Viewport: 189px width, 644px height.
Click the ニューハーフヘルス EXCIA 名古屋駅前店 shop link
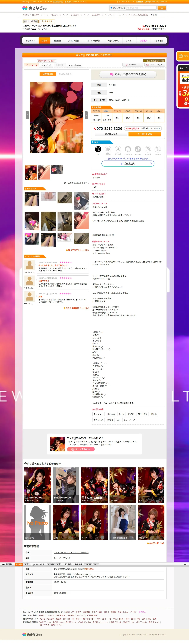click(x=71, y=552)
